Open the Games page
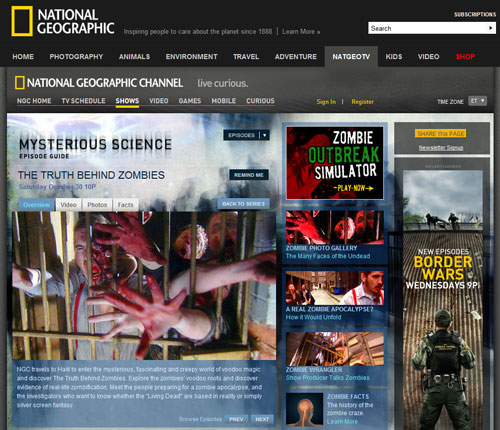This screenshot has height=430, width=500. [190, 101]
